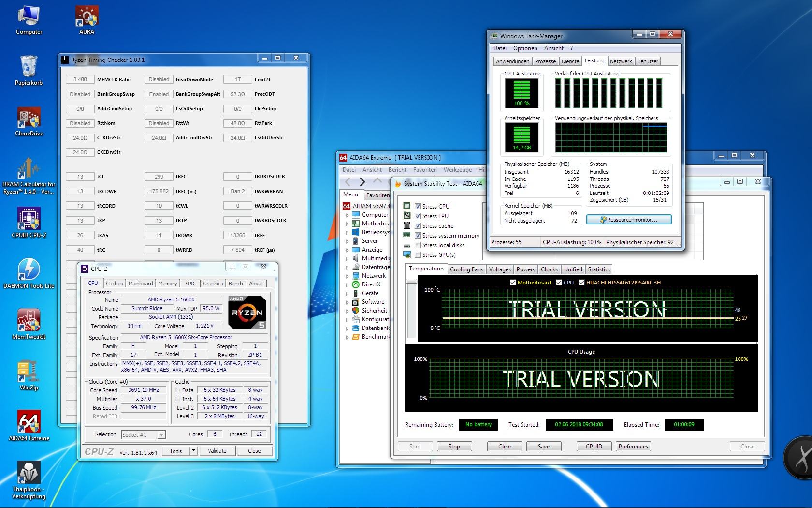
Task: Toggle Motherboard temperature graph checkbox
Action: click(513, 283)
